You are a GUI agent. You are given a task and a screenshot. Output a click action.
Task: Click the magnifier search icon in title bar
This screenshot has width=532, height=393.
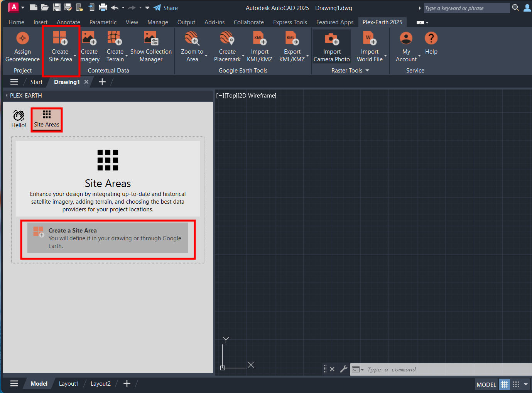(516, 8)
